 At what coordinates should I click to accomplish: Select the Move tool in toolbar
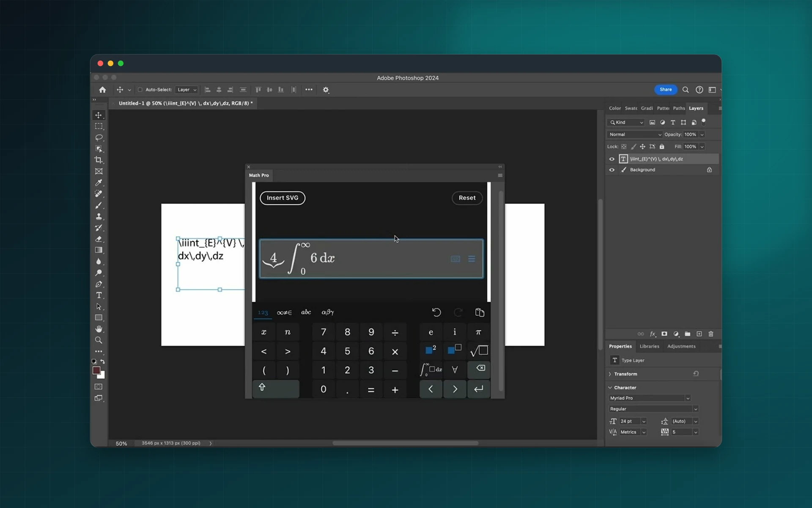pos(99,115)
